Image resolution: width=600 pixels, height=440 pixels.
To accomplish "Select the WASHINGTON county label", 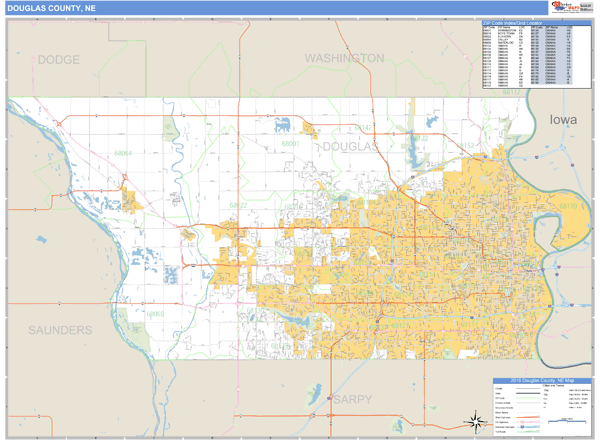I will (x=344, y=59).
